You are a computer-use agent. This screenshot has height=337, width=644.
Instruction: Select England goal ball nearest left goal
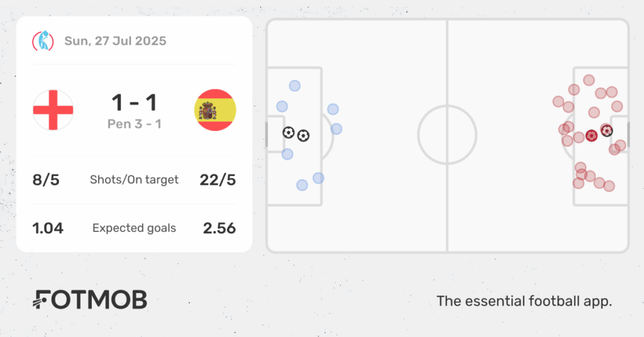tap(289, 133)
